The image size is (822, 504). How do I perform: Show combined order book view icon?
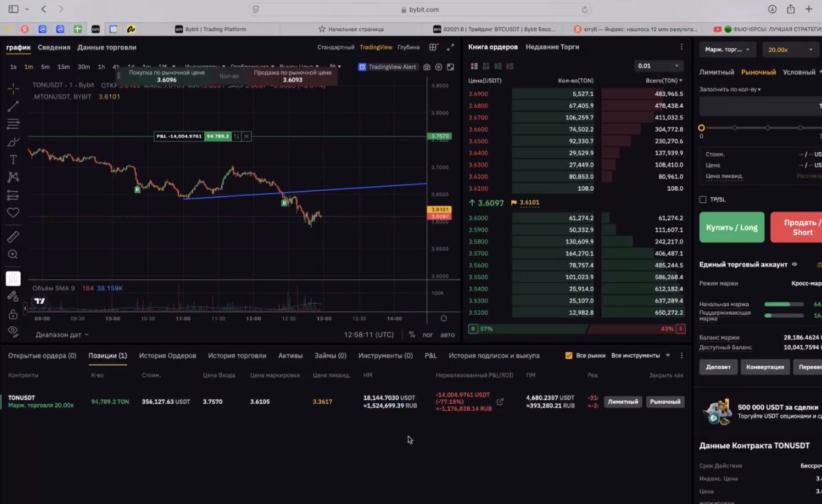coord(475,66)
